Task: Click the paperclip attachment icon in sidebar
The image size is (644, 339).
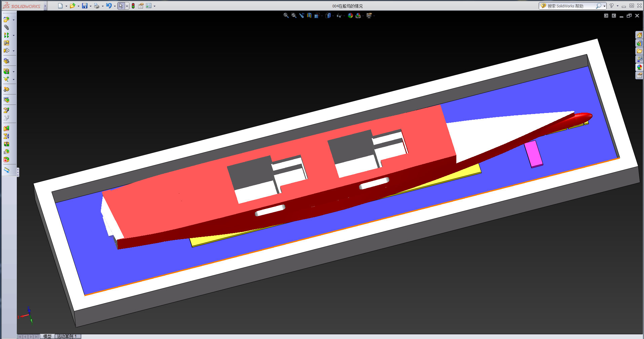Action: click(x=6, y=27)
